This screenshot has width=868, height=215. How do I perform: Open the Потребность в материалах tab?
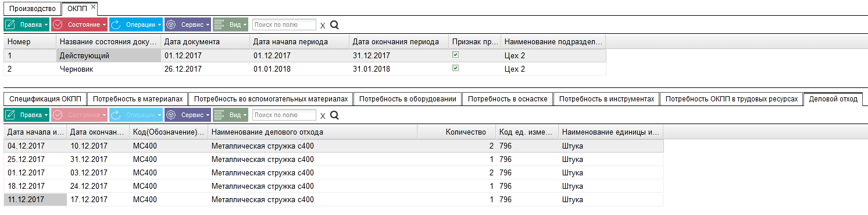click(x=138, y=99)
